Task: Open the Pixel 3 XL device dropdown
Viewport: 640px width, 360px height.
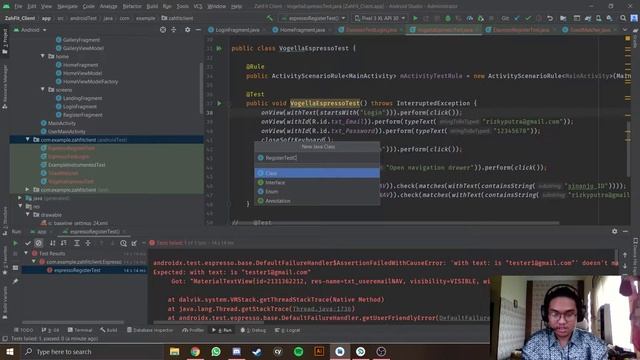Action: coord(380,18)
